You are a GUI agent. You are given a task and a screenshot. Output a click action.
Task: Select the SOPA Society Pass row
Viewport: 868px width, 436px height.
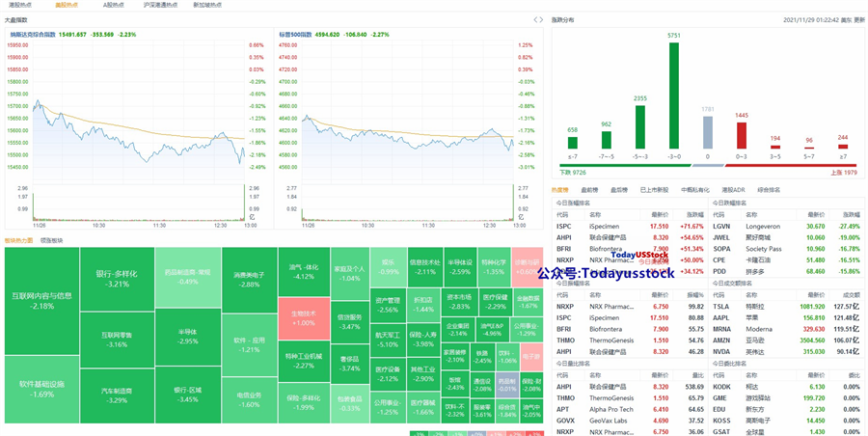point(787,249)
